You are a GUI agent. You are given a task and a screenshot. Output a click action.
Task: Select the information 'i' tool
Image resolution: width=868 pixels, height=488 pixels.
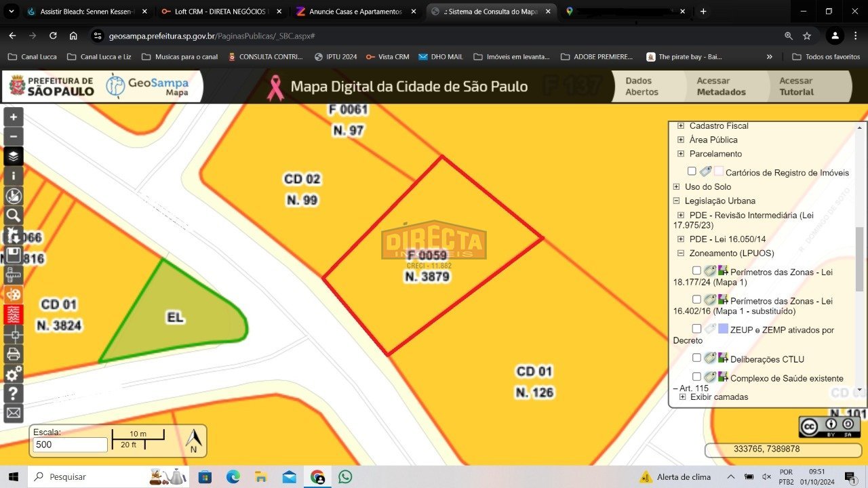tap(14, 176)
